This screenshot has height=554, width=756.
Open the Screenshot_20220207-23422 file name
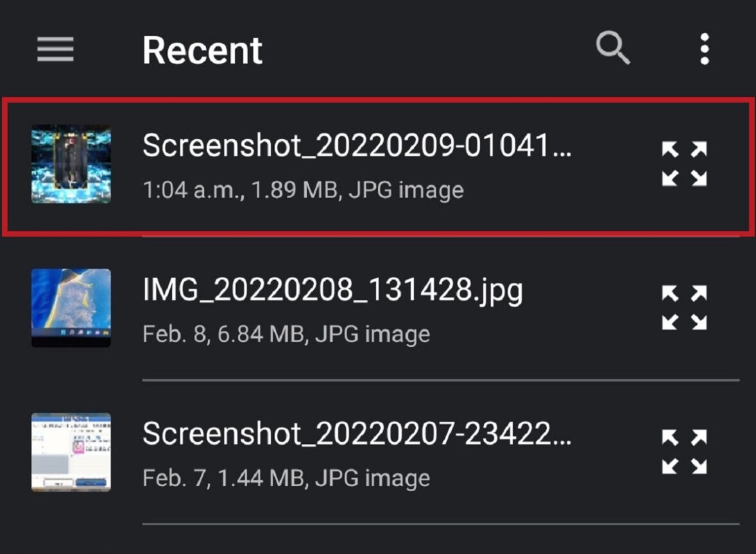coord(357,434)
